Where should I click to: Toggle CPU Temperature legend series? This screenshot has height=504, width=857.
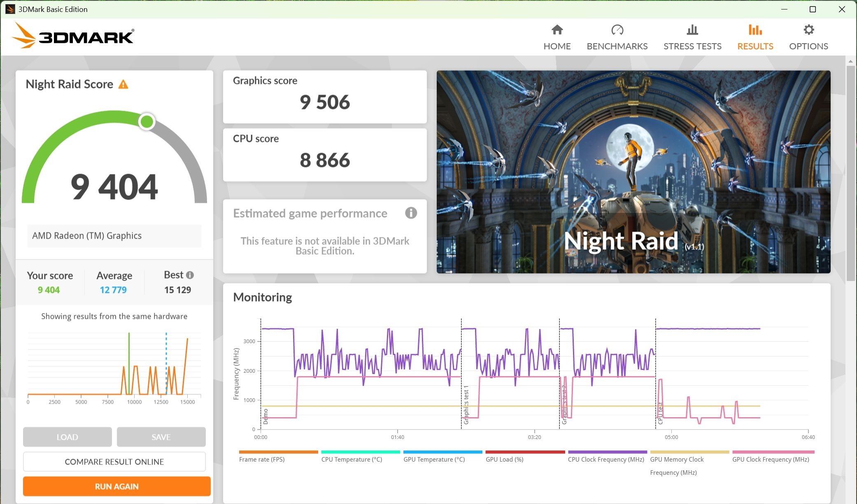[352, 459]
